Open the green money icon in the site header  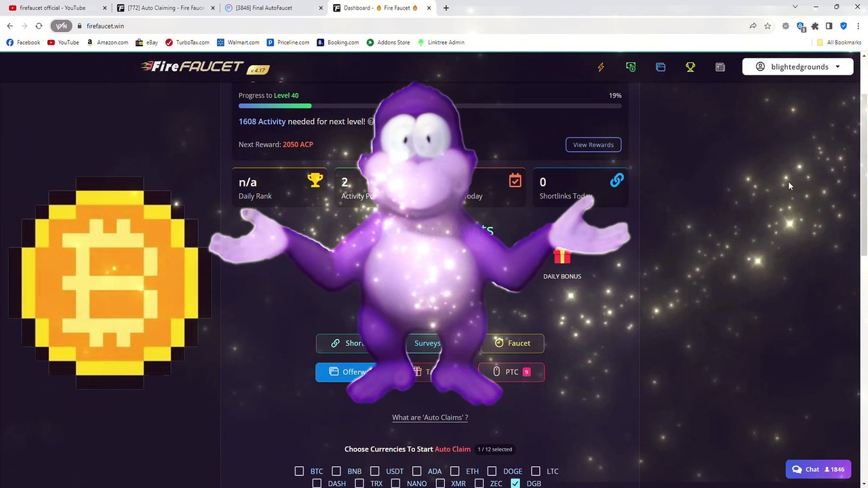(x=631, y=67)
